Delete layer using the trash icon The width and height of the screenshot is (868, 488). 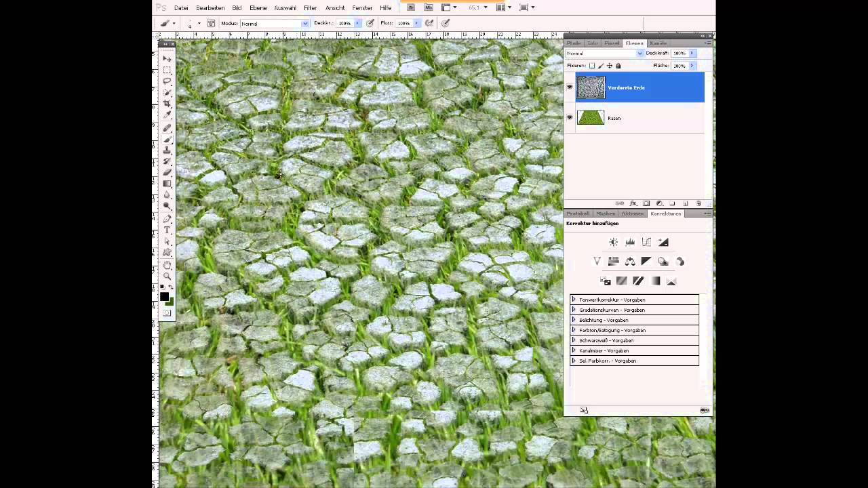(x=698, y=203)
